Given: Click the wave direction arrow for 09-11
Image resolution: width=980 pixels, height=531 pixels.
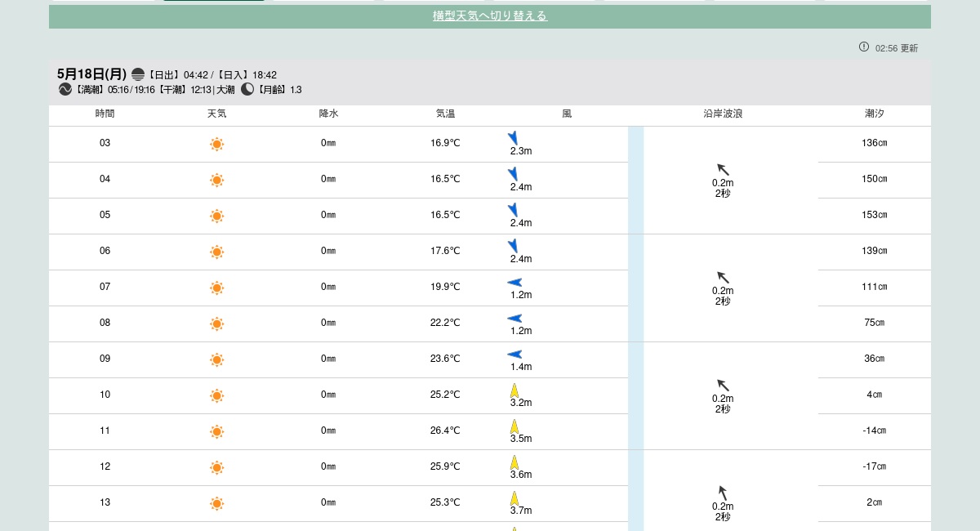Looking at the screenshot, I should point(723,386).
